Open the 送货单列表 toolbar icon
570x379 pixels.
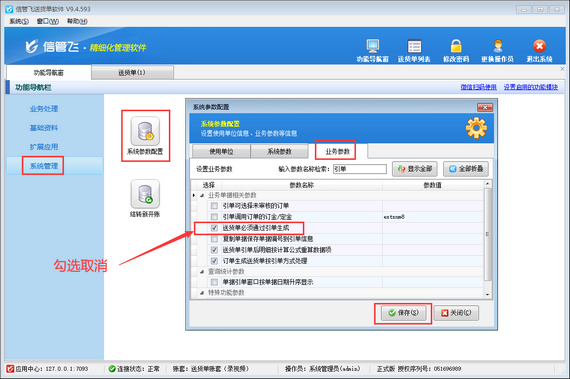click(414, 47)
